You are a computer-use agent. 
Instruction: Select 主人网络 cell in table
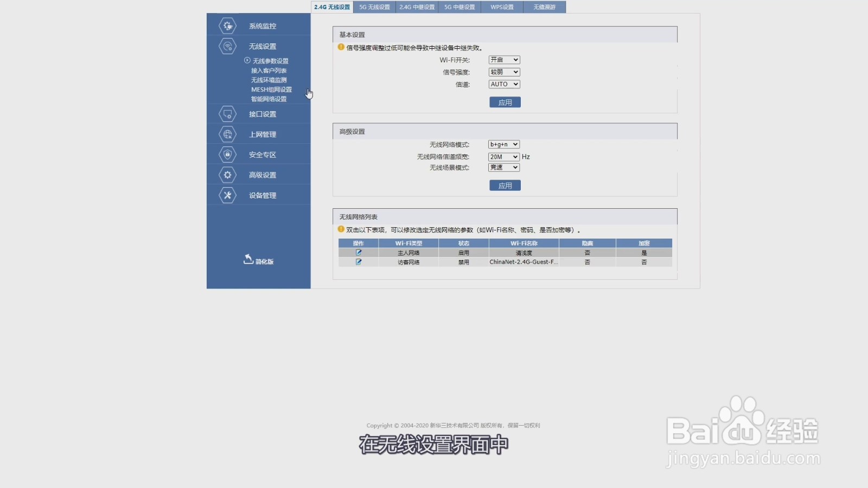click(409, 253)
